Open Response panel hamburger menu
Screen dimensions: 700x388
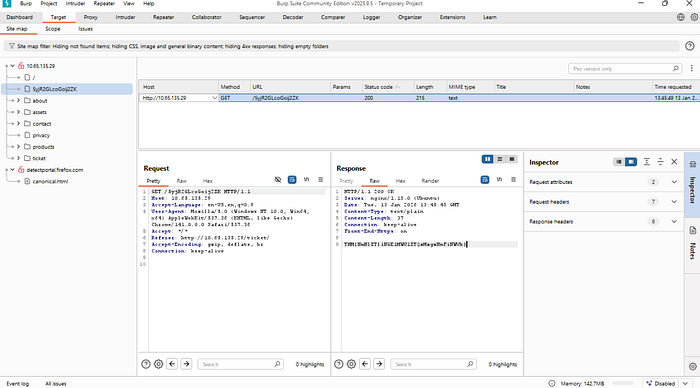[513, 179]
